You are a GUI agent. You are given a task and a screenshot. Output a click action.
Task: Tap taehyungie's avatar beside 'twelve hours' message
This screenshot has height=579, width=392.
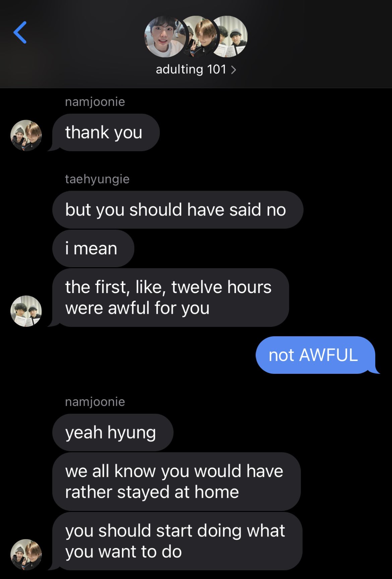26,311
